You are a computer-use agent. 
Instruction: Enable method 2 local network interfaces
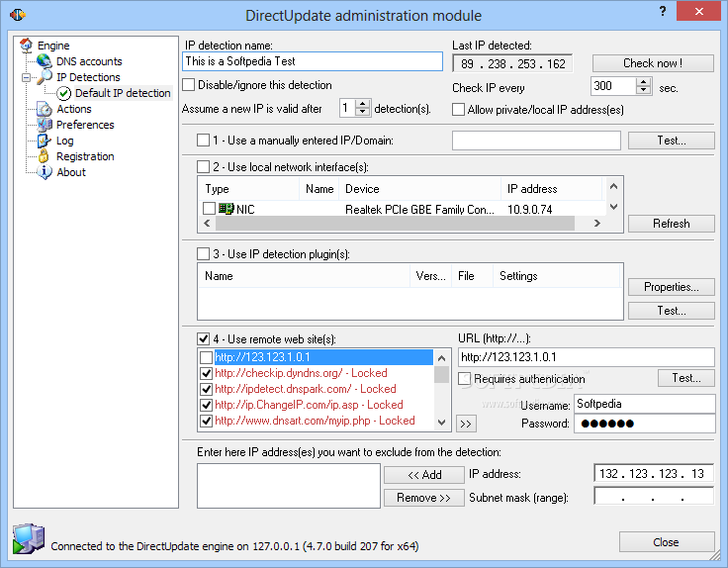point(204,166)
